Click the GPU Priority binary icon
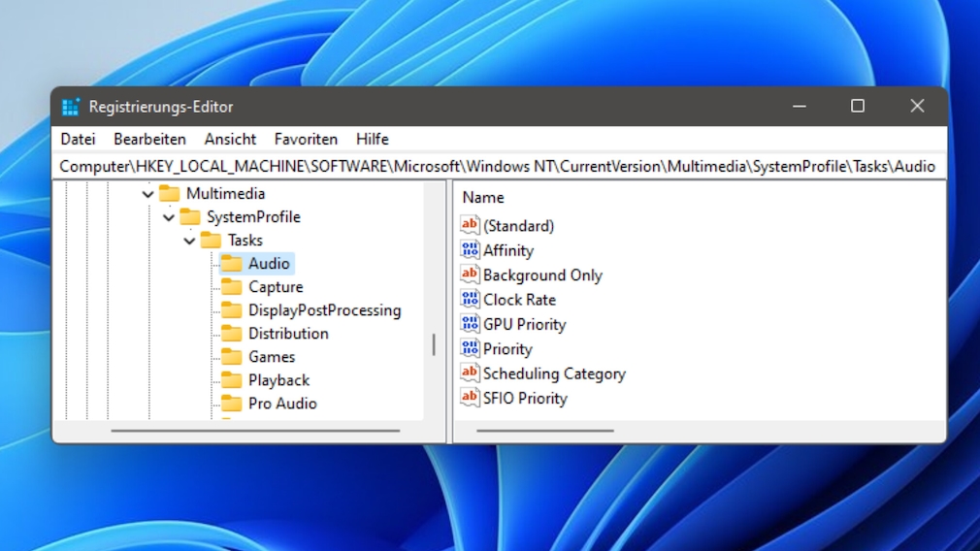 tap(470, 324)
